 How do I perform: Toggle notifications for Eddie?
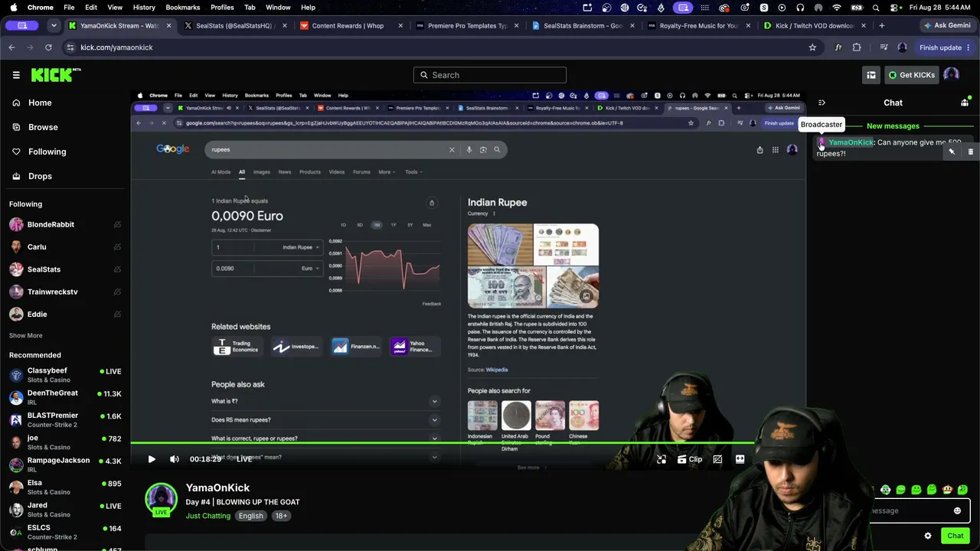click(x=117, y=314)
